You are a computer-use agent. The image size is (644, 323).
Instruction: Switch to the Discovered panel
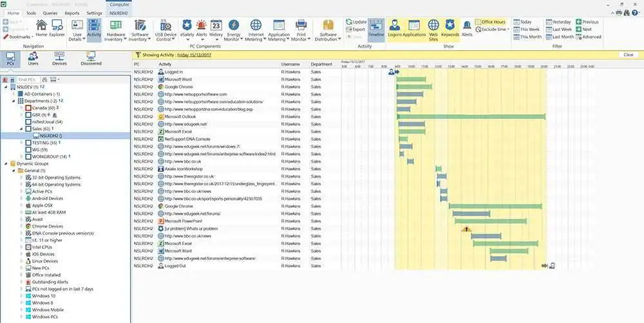click(x=91, y=59)
